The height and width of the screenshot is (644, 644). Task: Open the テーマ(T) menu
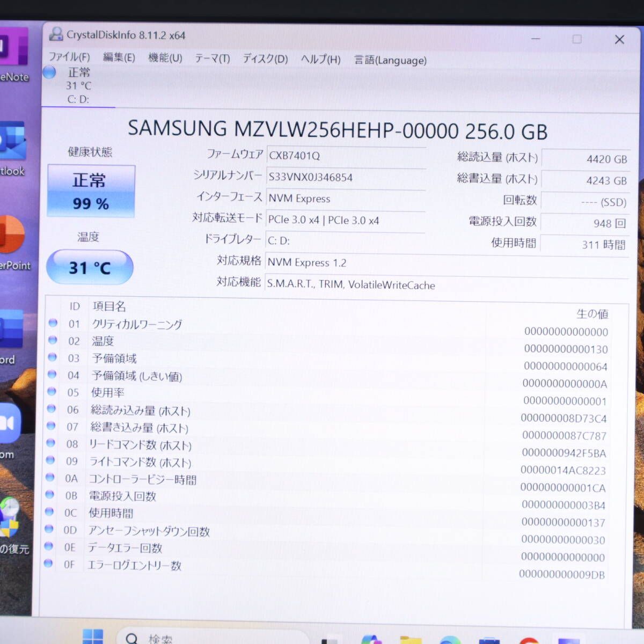point(212,58)
